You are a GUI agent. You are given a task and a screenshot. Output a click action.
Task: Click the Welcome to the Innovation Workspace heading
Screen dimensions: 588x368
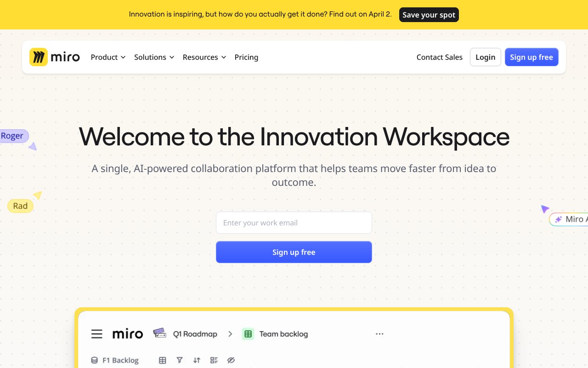click(x=294, y=137)
